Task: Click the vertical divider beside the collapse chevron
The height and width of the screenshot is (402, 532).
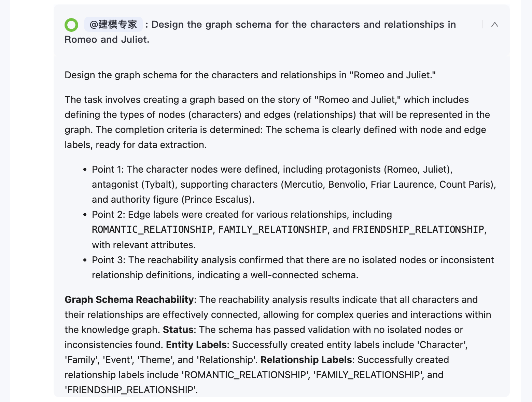Action: pos(483,24)
